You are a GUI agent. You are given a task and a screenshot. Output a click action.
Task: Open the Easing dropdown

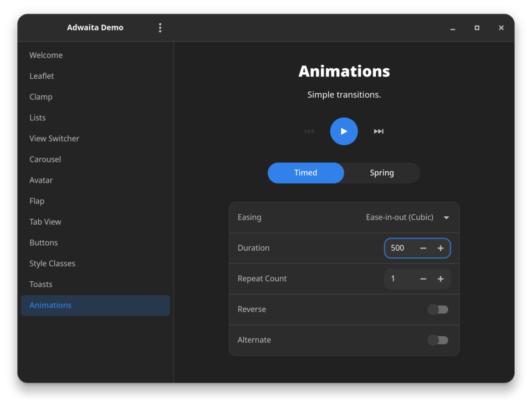pos(407,217)
